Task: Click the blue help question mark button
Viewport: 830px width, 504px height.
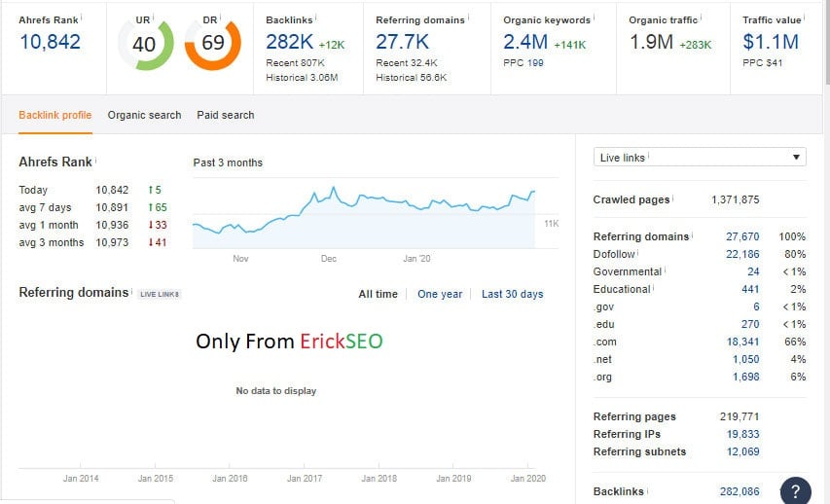Action: coord(795,490)
